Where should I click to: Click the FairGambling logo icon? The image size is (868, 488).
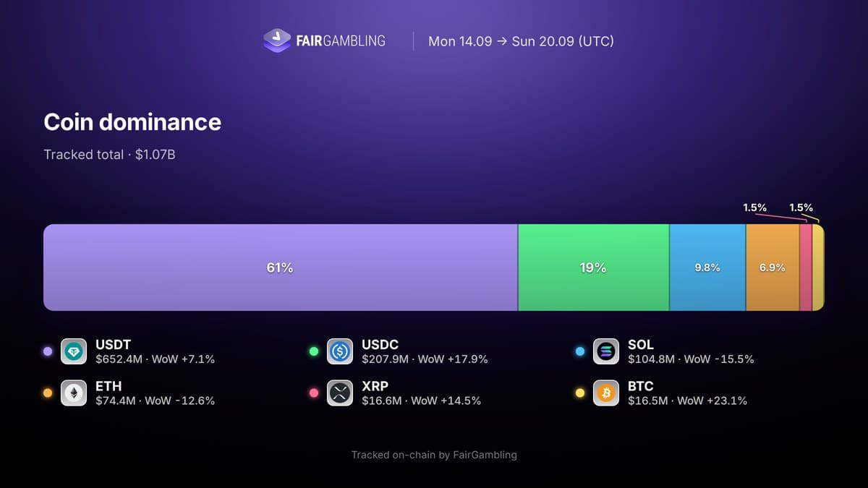tap(277, 40)
